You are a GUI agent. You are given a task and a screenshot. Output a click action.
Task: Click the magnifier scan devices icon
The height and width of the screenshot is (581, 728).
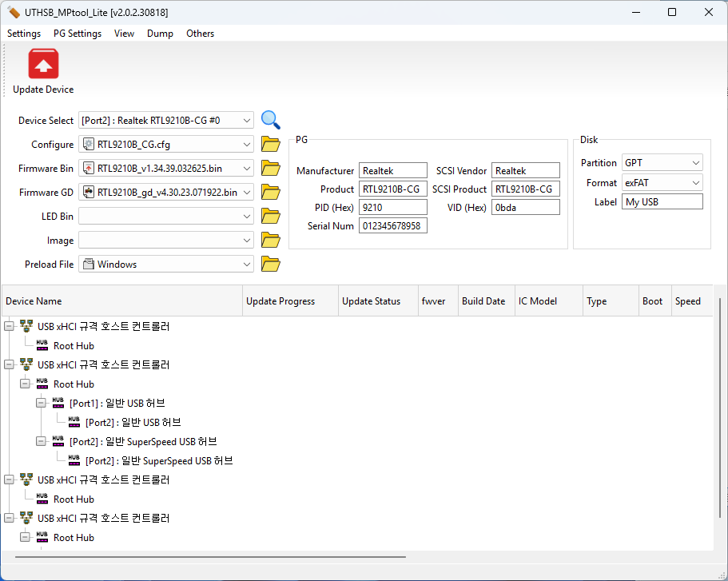point(271,120)
